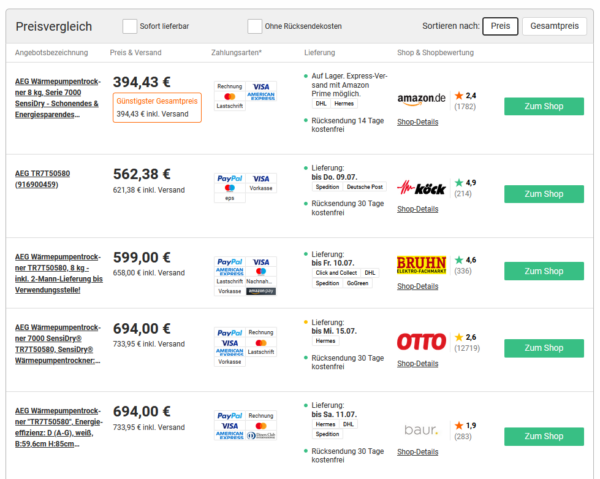Open Zum Shop for amazon.de offer
600x479 pixels.
pos(544,106)
